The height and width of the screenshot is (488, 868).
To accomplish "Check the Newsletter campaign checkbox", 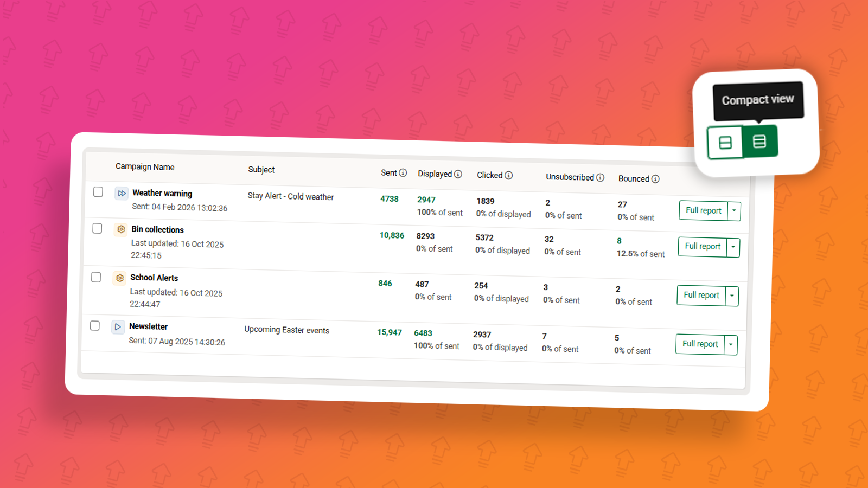I will 95,325.
